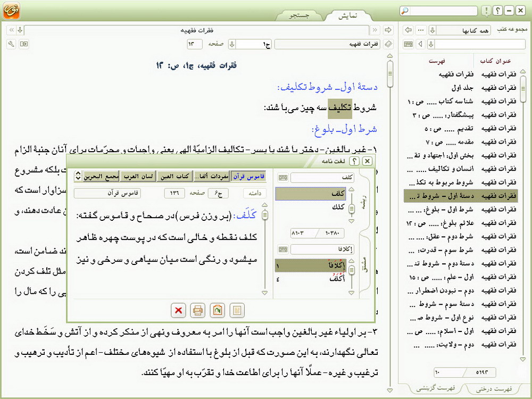The width and height of the screenshot is (532, 399).
Task: Click the left-pointing arrow beside the ellipsis button
Action: pyautogui.click(x=409, y=30)
